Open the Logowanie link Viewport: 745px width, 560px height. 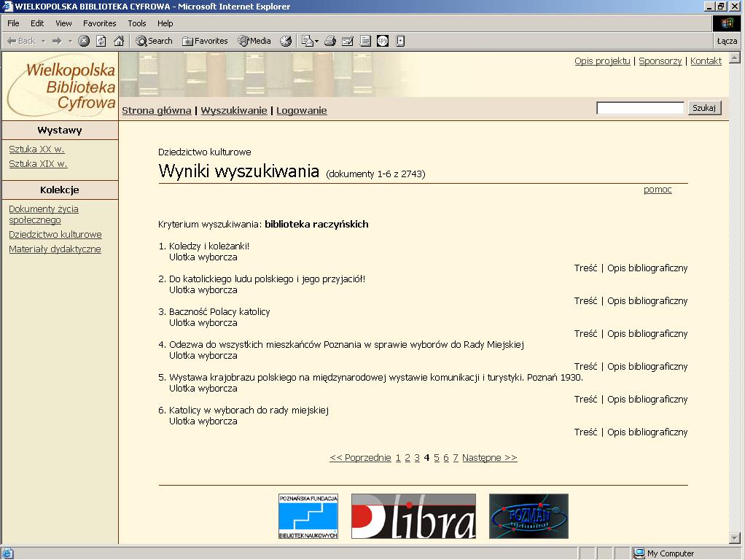coord(301,111)
